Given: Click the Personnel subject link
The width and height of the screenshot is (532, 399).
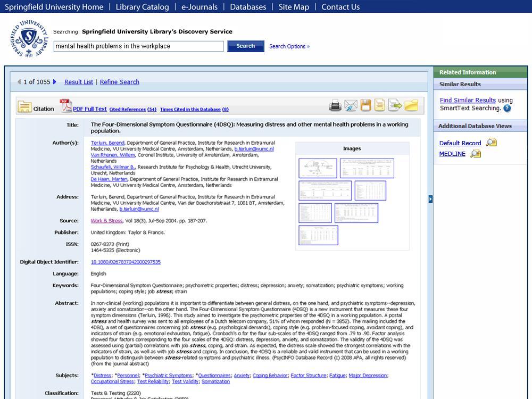Looking at the screenshot, I should 128,375.
